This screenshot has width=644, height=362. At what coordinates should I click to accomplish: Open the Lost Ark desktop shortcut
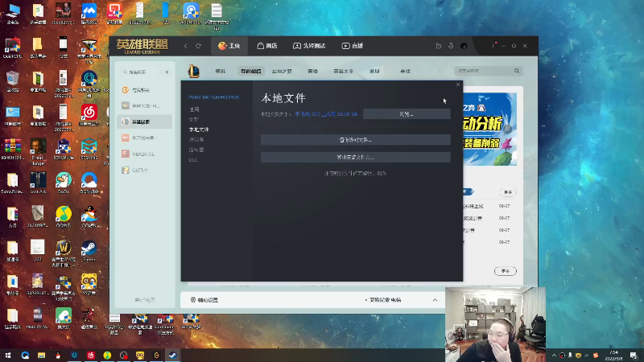(x=38, y=183)
